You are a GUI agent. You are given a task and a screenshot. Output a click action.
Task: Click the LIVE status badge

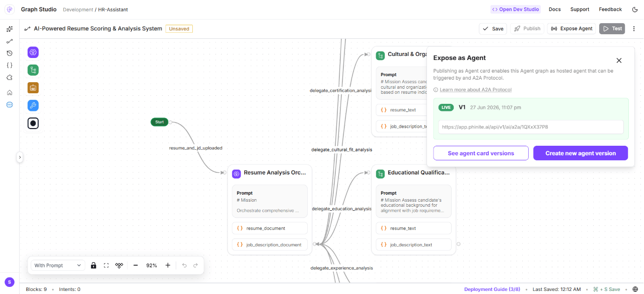pos(446,107)
